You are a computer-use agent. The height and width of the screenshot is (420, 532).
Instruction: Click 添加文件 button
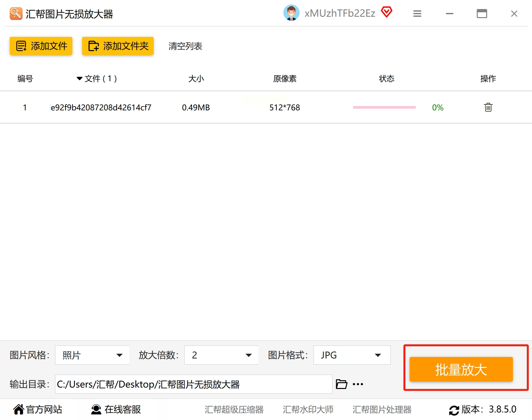click(x=41, y=46)
